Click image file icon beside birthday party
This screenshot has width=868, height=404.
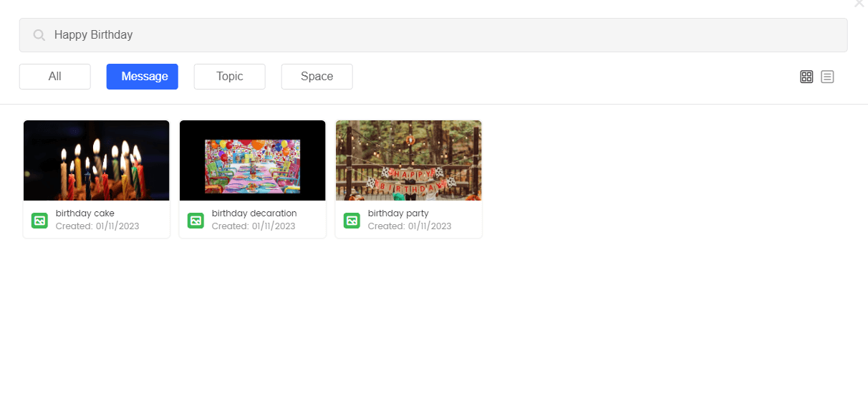352,221
